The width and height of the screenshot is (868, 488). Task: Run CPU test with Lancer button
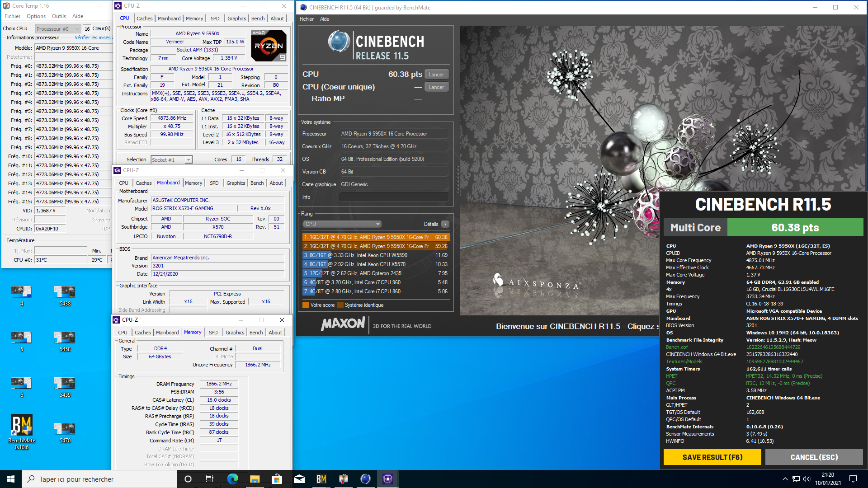[436, 75]
